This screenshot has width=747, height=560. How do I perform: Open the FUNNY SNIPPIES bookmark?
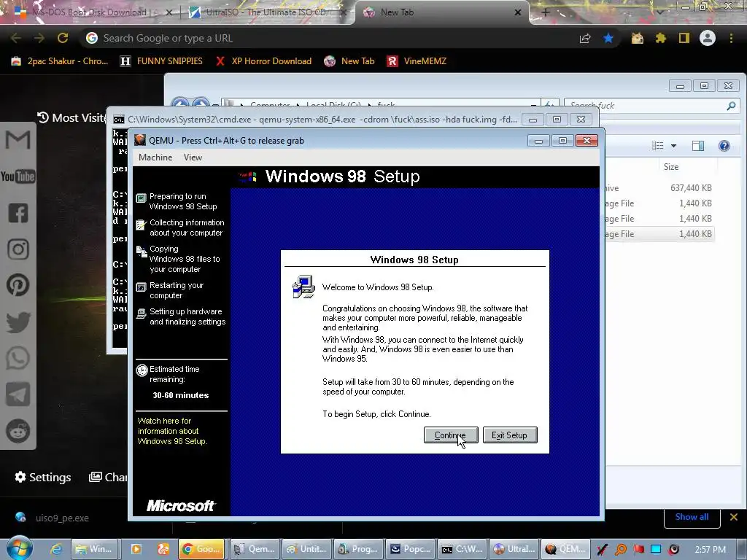(161, 61)
